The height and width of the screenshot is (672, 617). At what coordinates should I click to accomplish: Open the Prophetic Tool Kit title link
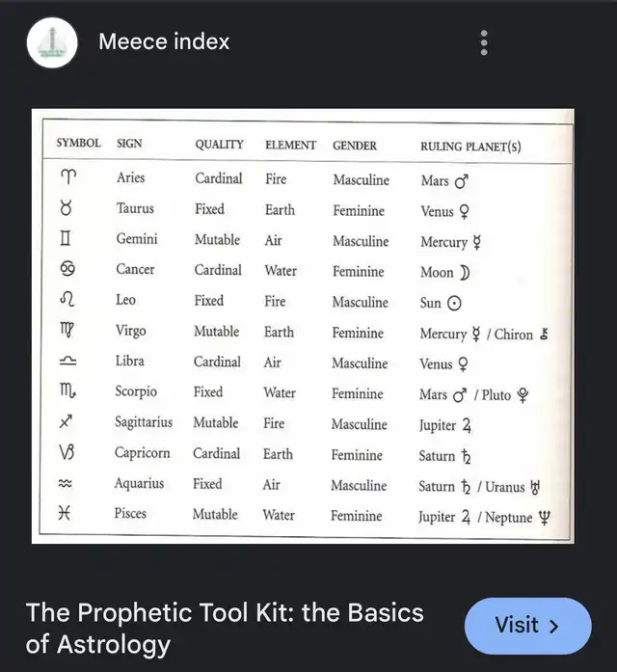click(225, 628)
